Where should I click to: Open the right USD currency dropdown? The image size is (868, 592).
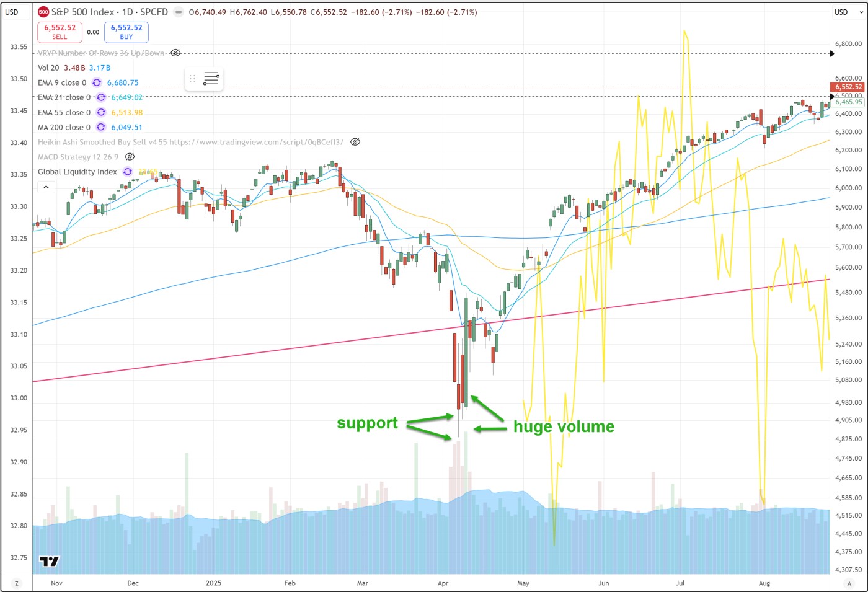(841, 12)
